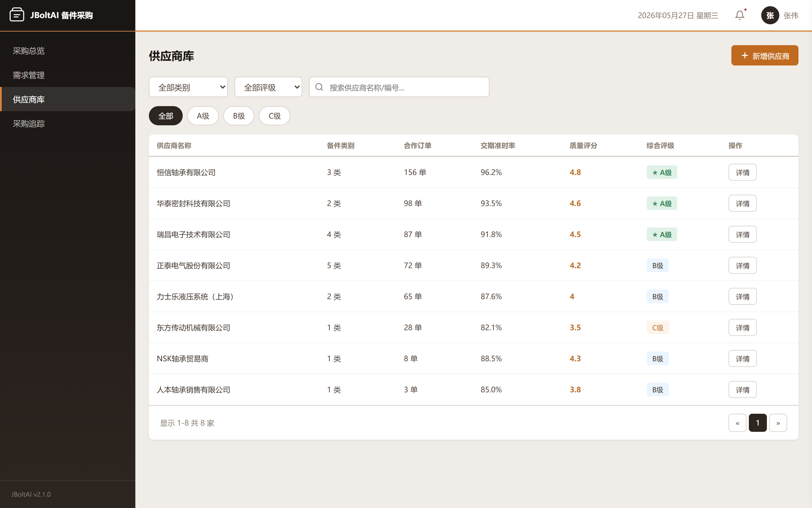Select the C级 filter chip
Screen dimensions: 812x508
click(274, 116)
